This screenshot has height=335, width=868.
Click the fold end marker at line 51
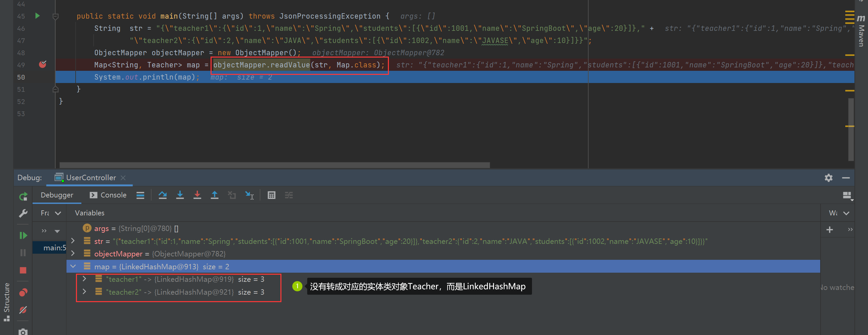pyautogui.click(x=56, y=89)
